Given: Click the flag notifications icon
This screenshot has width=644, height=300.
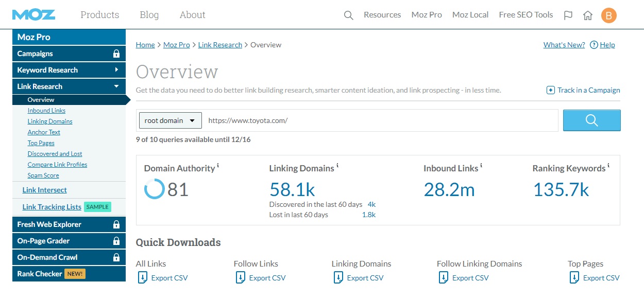Looking at the screenshot, I should point(568,15).
